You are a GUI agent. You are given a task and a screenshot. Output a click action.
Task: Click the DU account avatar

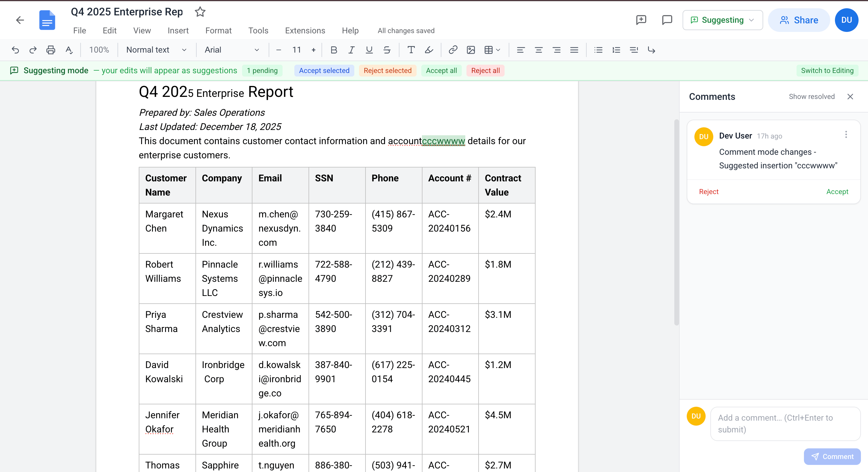click(846, 20)
